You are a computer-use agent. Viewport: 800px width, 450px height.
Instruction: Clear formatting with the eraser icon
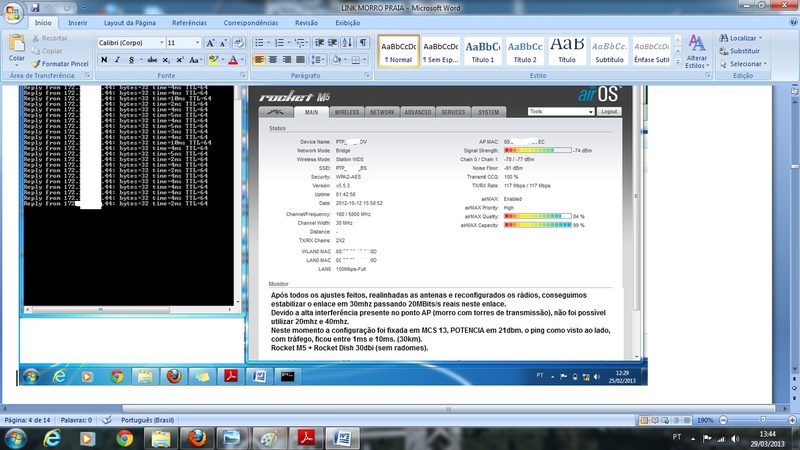(238, 43)
